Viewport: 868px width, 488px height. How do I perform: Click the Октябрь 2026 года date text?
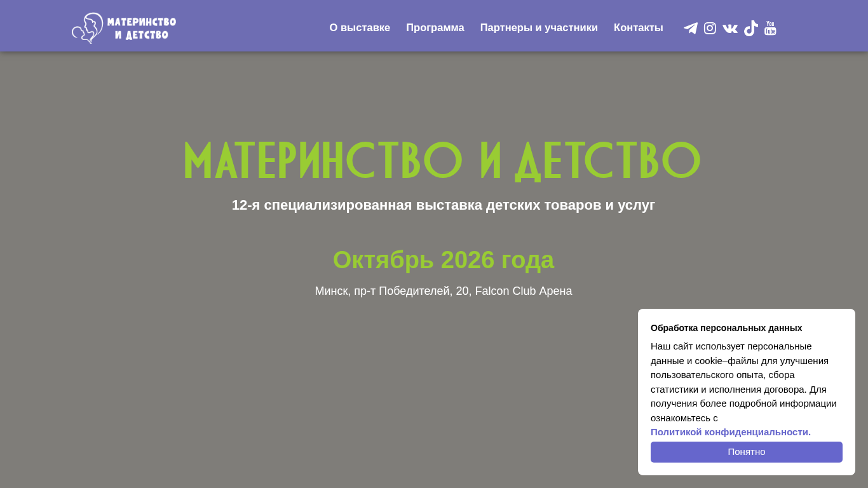[444, 260]
